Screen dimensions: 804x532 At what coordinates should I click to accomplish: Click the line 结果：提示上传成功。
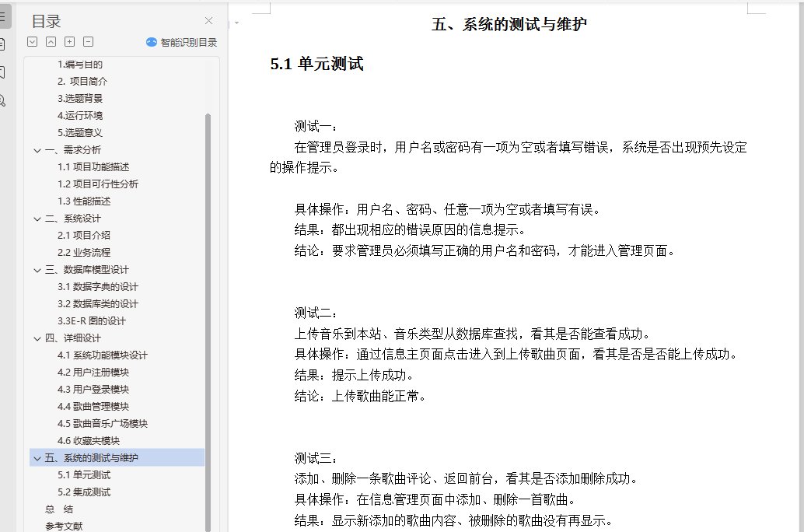(x=354, y=375)
